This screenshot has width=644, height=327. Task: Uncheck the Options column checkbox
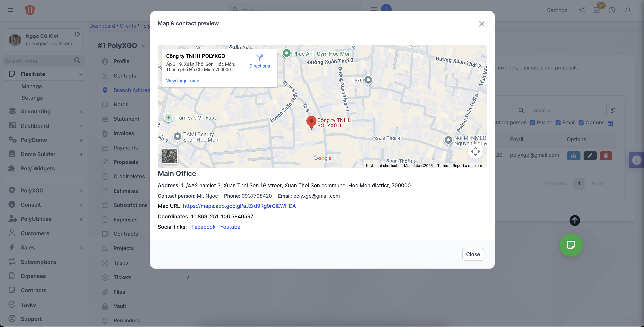[x=581, y=122]
